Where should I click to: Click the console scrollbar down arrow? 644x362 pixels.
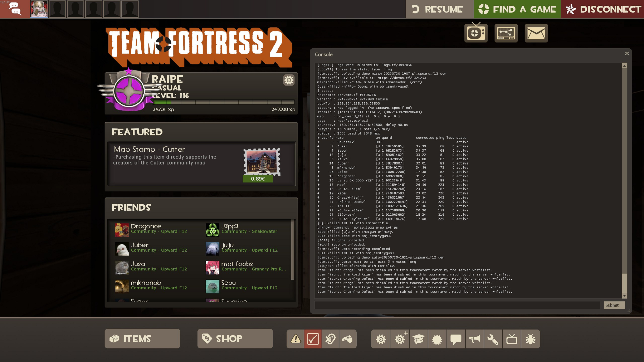click(624, 296)
